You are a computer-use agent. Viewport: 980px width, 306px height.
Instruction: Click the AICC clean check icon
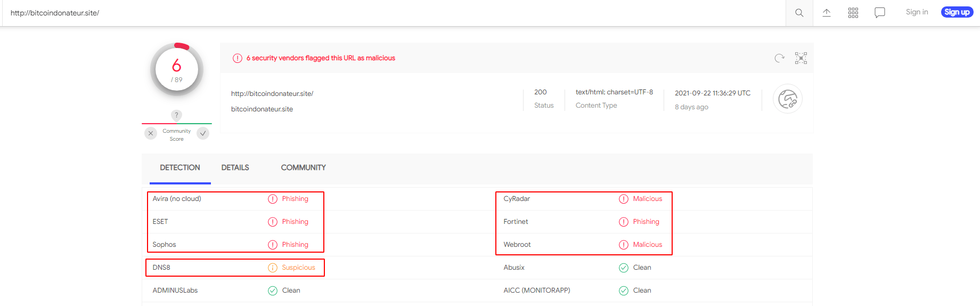coord(624,291)
